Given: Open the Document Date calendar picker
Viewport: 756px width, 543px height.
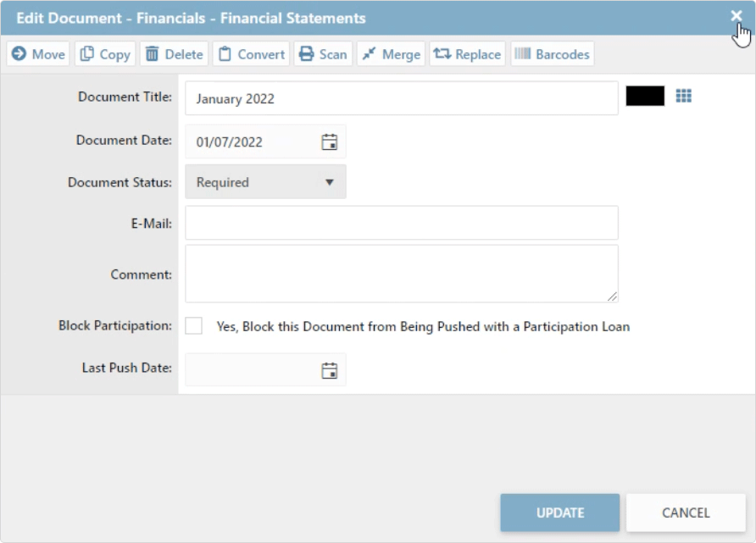Looking at the screenshot, I should click(330, 142).
